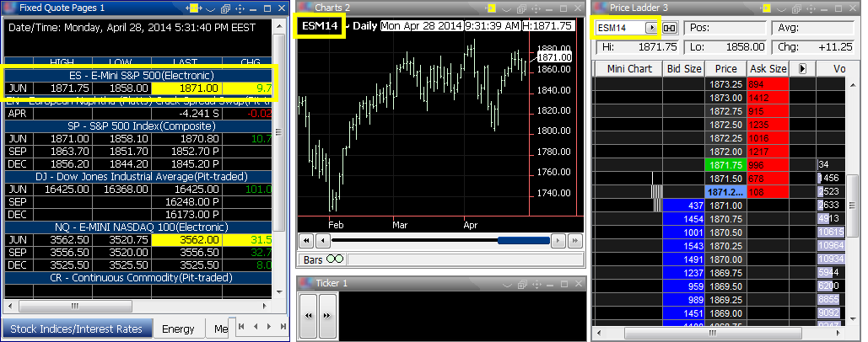Open the partially visible Me... tab
868x342 pixels.
(x=221, y=329)
